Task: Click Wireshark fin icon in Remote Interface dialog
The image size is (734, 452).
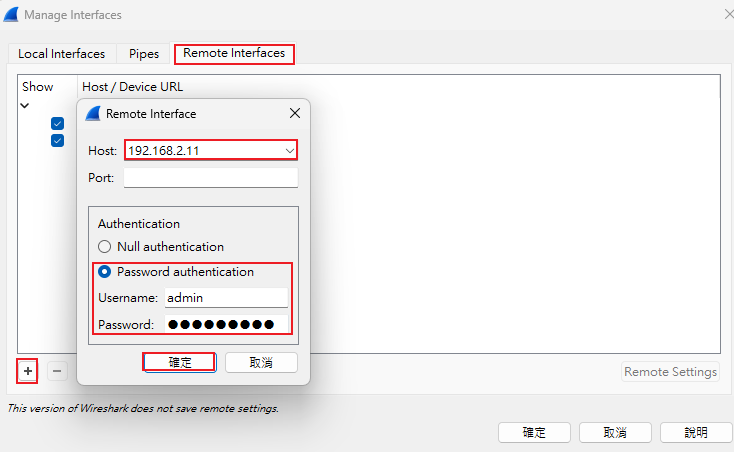Action: pos(93,114)
